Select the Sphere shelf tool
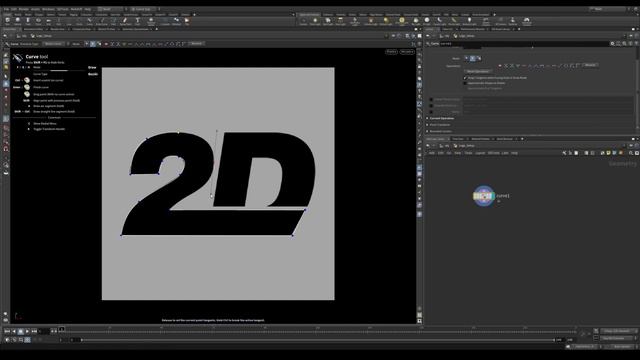This screenshot has width=640, height=360. pos(18,21)
